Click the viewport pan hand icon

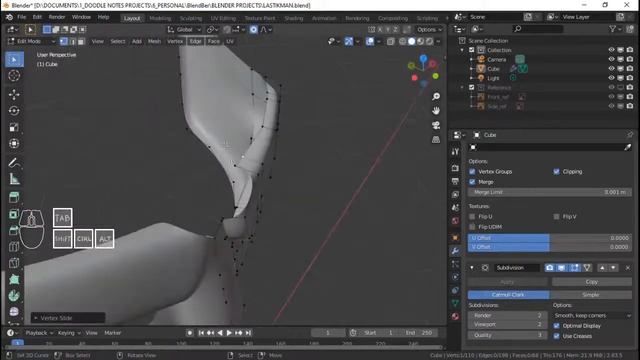coord(436,111)
